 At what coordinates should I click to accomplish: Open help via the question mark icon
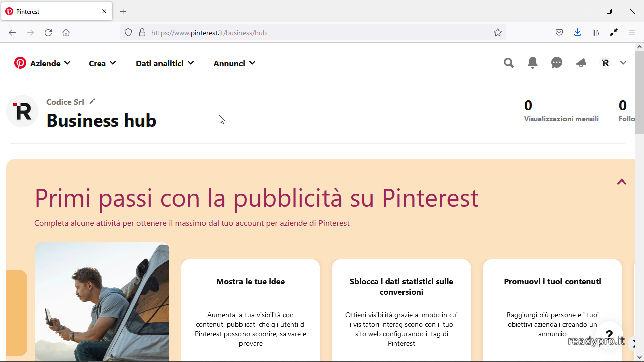(609, 335)
